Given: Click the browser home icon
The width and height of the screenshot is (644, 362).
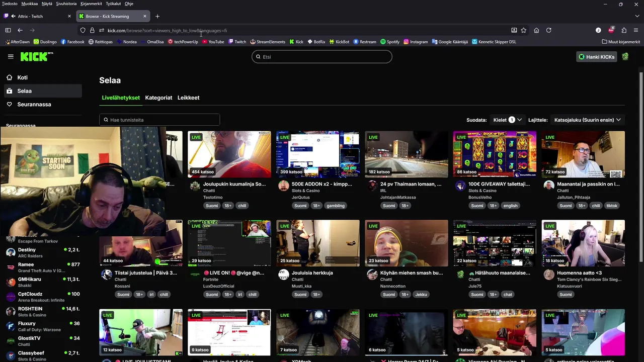Looking at the screenshot, I should [536, 30].
